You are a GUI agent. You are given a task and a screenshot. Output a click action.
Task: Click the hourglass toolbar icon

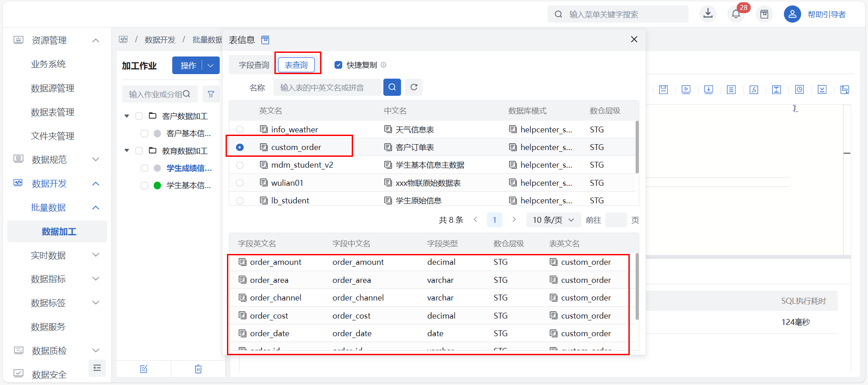tap(776, 89)
